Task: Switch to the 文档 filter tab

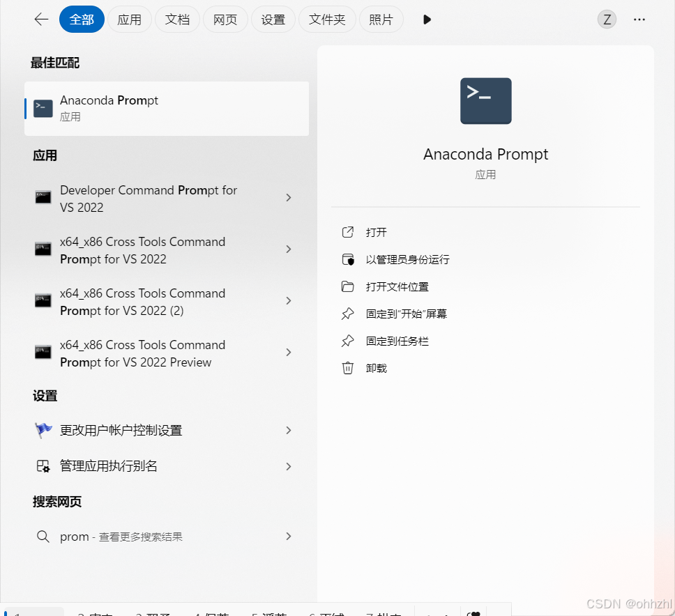Action: tap(177, 20)
